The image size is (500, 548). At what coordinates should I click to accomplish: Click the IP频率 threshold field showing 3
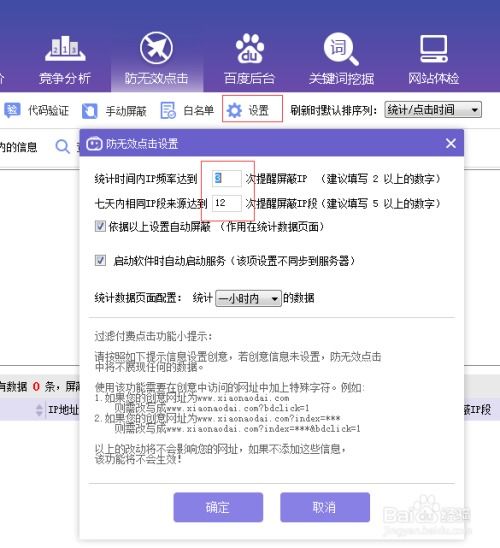pyautogui.click(x=226, y=179)
